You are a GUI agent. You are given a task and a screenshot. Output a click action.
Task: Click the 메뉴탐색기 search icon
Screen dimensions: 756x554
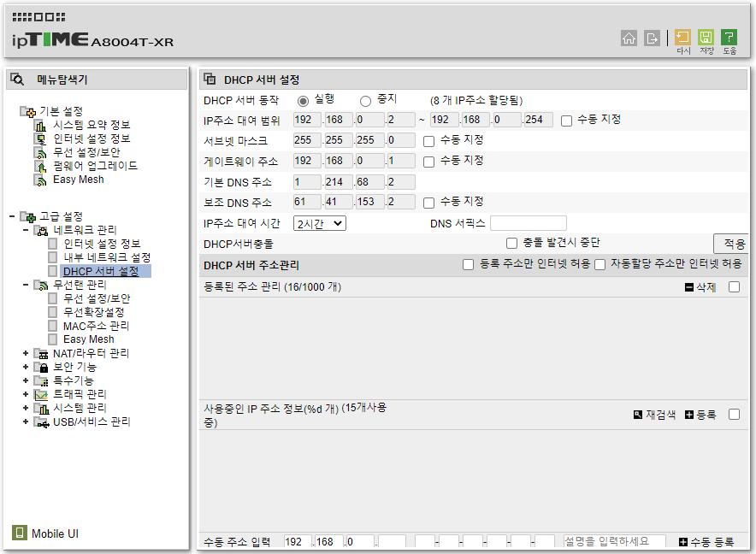(x=17, y=79)
